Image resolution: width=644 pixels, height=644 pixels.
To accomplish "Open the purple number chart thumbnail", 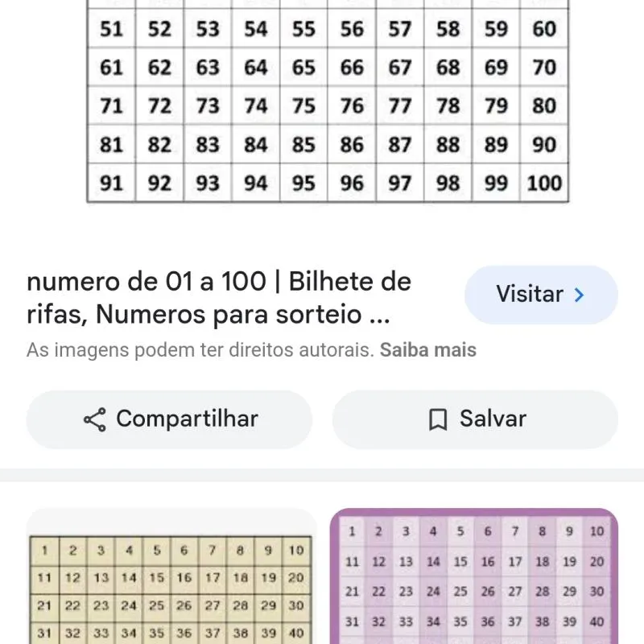I will point(475,576).
